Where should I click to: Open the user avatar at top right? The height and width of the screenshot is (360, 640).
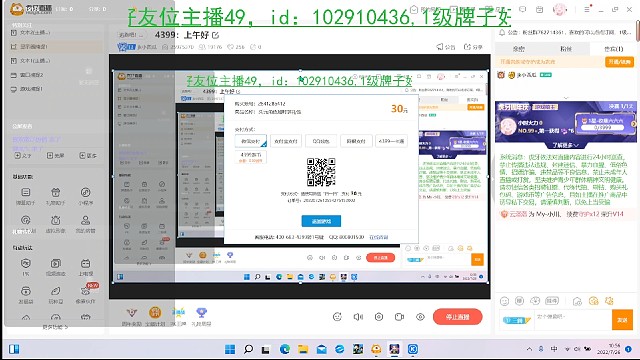560,9
